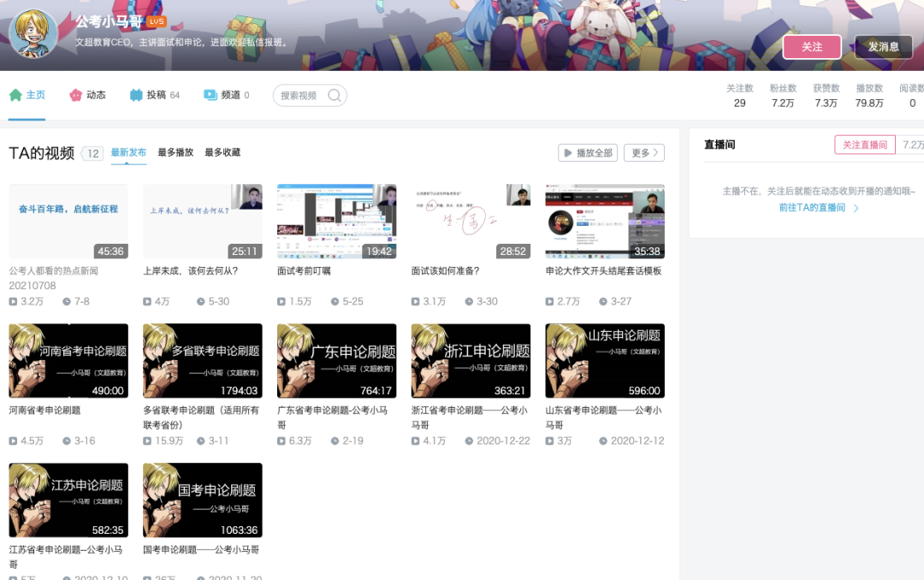Select the 最新发布 sort tab
The width and height of the screenshot is (924, 580).
pos(128,152)
